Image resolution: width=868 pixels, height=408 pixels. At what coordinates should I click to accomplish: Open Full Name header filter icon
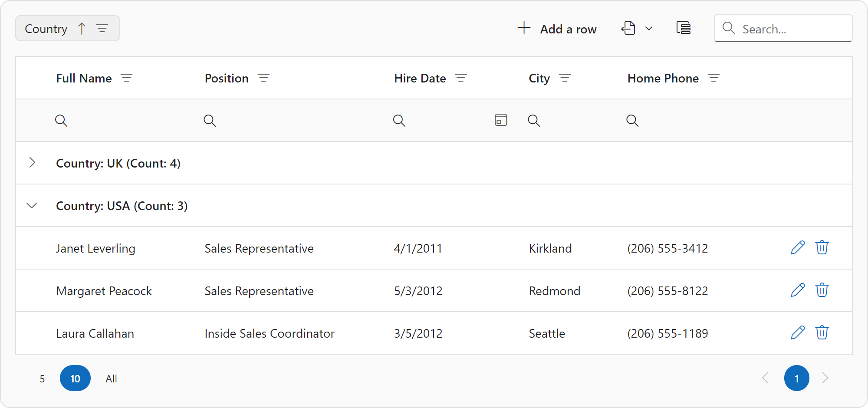coord(126,78)
